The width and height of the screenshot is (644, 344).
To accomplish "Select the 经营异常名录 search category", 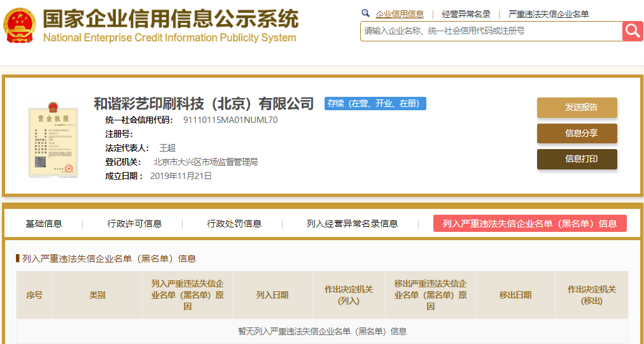I will tap(466, 15).
